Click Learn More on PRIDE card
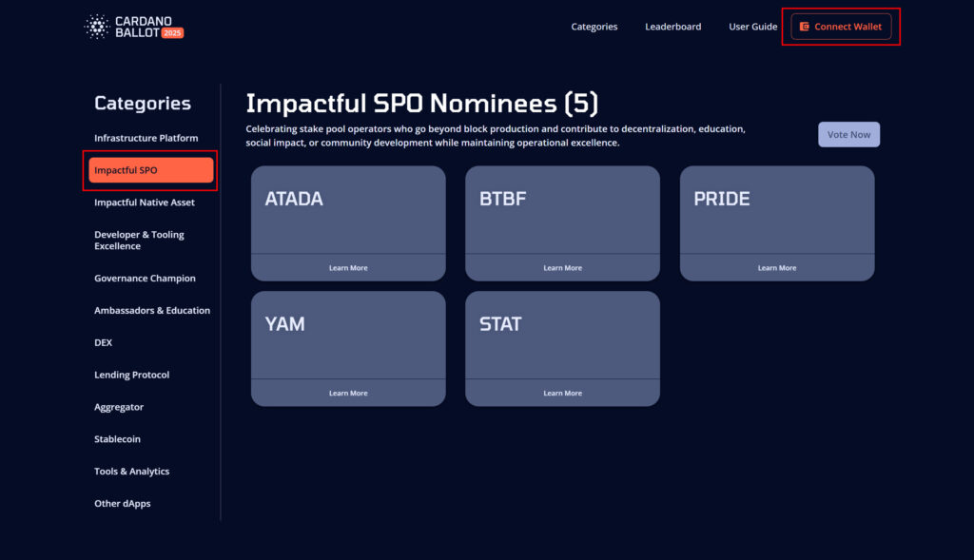This screenshot has width=974, height=560. coord(777,268)
